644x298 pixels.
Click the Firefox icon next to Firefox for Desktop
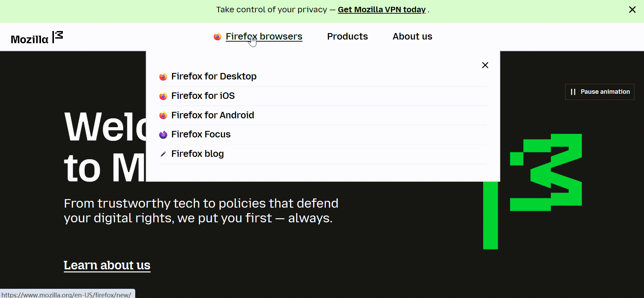(163, 77)
